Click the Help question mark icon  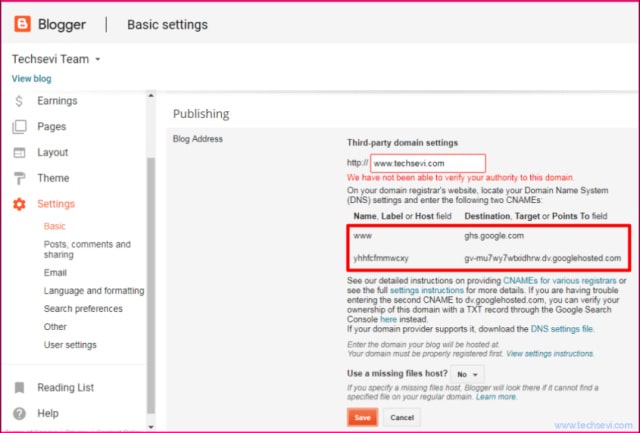(x=19, y=413)
